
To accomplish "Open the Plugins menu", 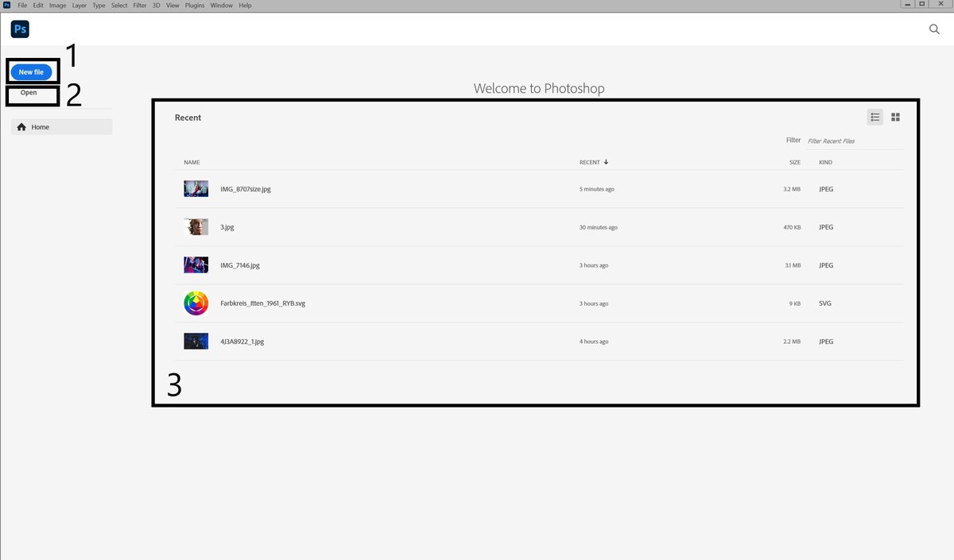I will coord(195,6).
